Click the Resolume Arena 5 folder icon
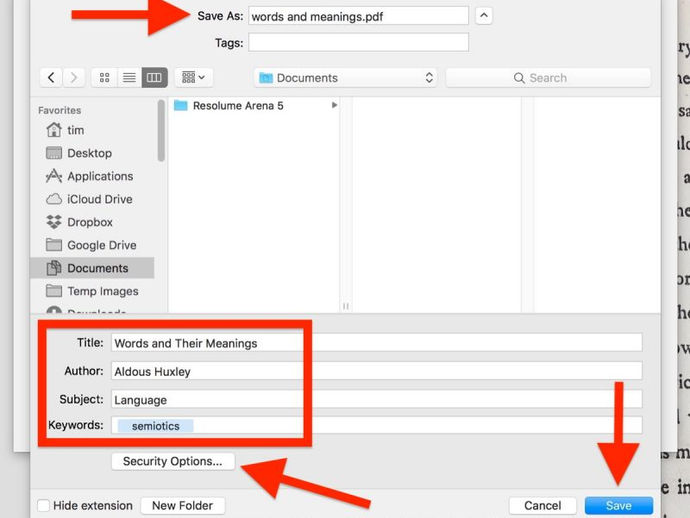This screenshot has height=518, width=690. tap(180, 106)
